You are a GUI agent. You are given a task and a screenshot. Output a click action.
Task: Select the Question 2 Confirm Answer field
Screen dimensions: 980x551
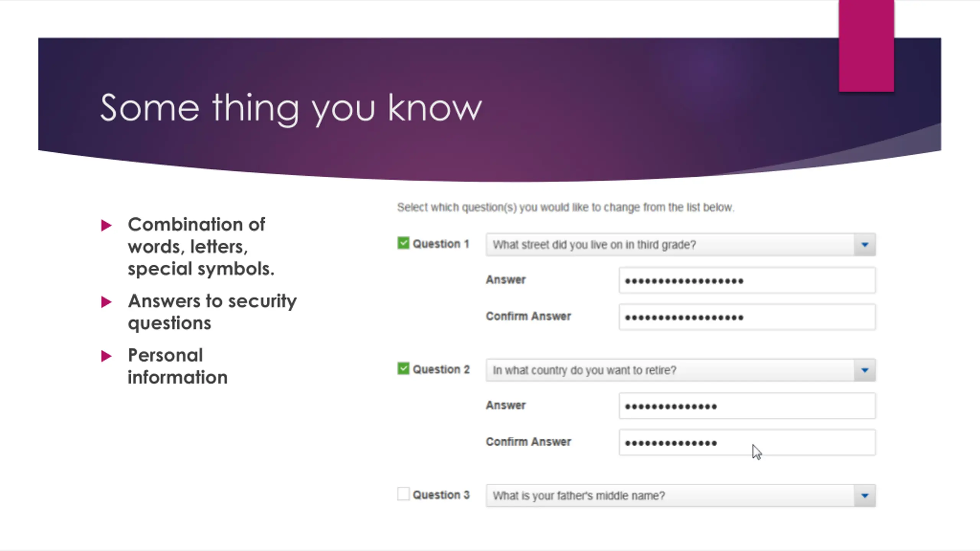coord(747,442)
